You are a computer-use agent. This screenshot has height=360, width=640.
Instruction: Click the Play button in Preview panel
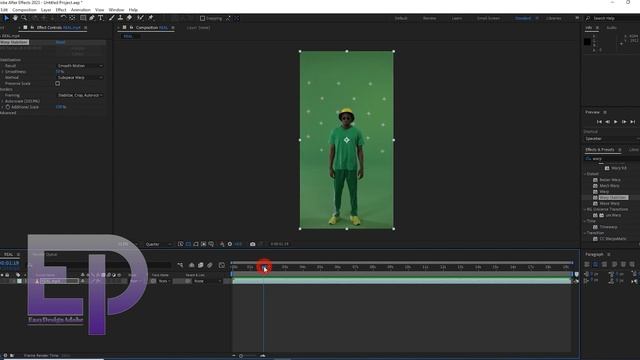pyautogui.click(x=616, y=122)
